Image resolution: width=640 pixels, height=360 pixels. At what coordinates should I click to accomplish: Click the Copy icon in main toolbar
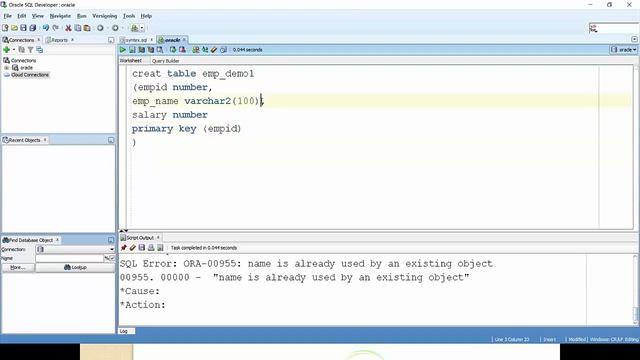(x=78, y=28)
